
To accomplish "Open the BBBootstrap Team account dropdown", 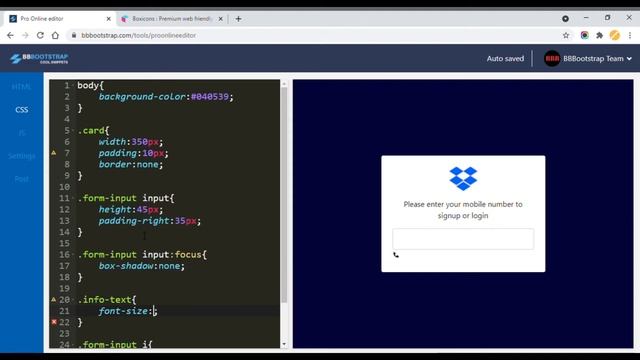I will tap(597, 59).
